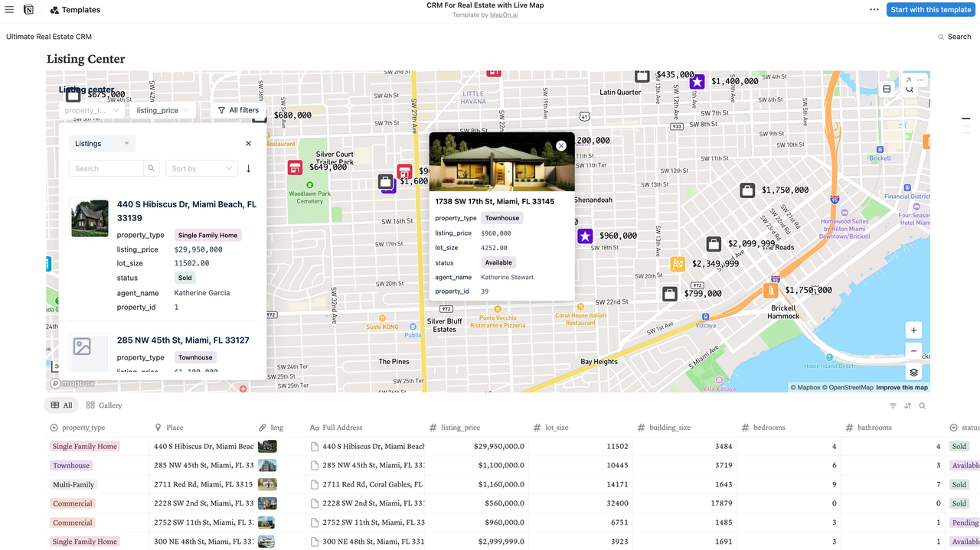Open the map layers control

913,373
